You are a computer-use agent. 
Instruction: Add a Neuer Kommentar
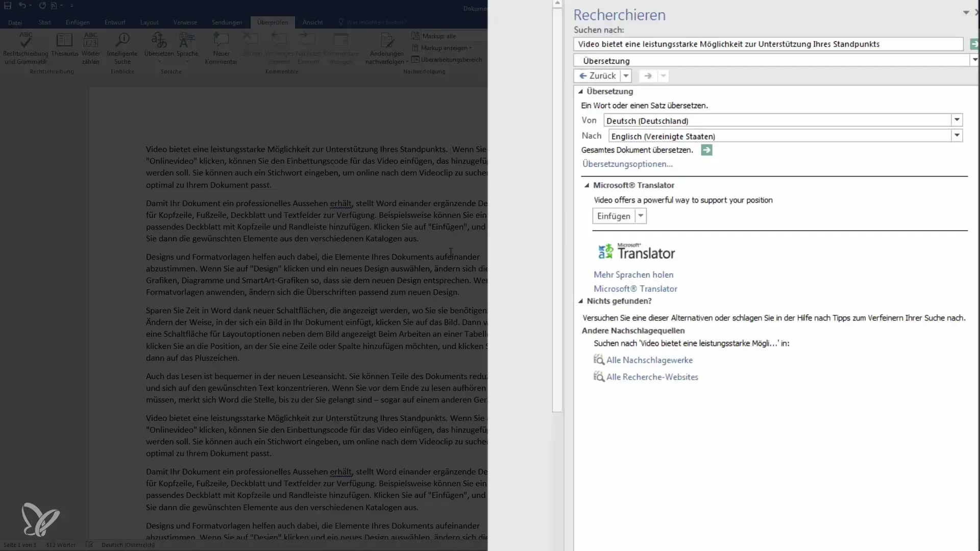(221, 48)
